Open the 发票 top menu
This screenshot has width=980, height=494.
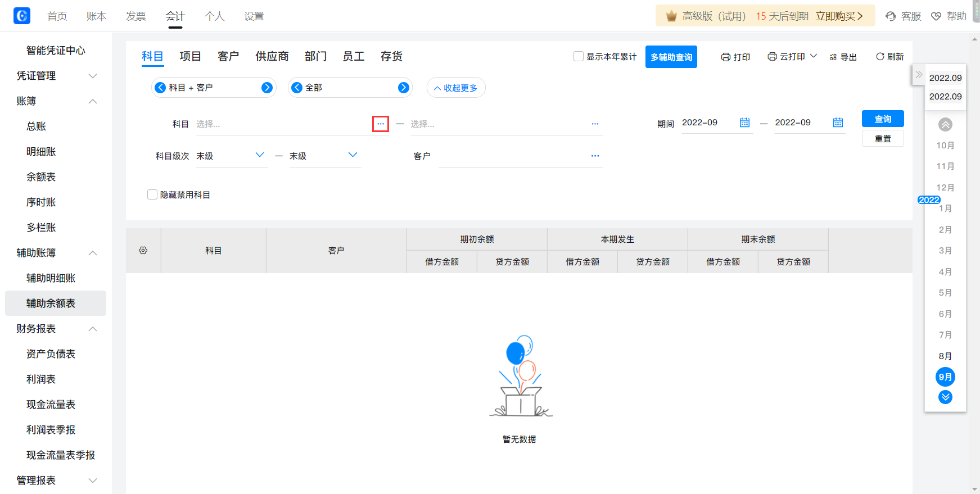click(x=136, y=16)
